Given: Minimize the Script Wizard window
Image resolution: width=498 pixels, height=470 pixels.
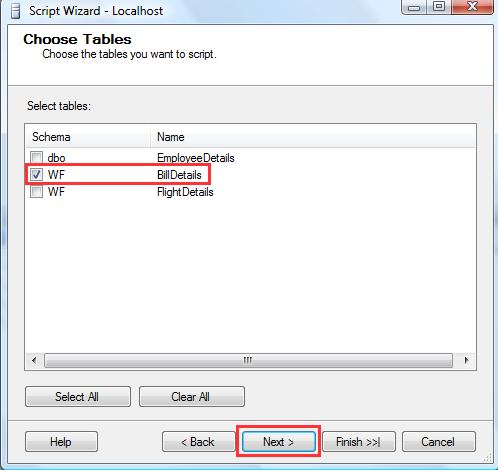Looking at the screenshot, I should pyautogui.click(x=414, y=7).
